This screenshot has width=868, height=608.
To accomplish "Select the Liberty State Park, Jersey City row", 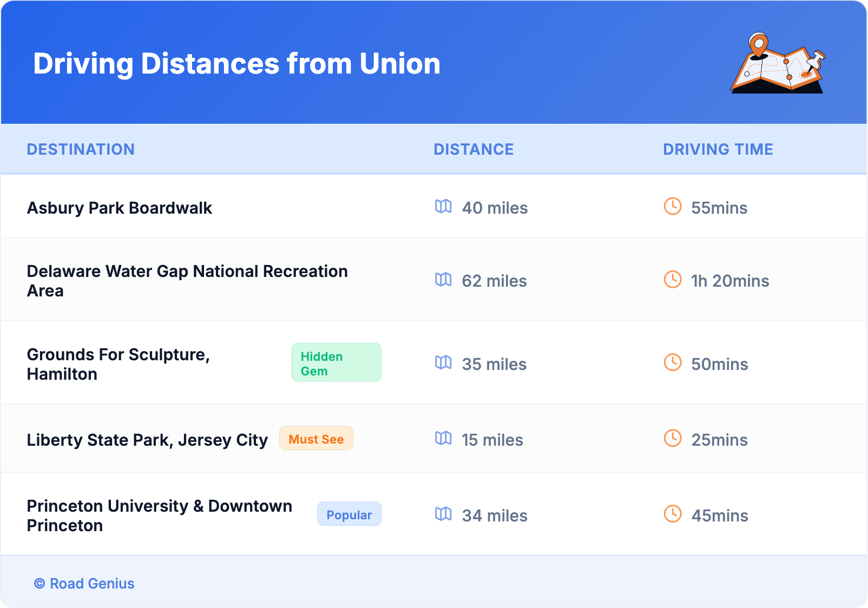I will (x=147, y=440).
